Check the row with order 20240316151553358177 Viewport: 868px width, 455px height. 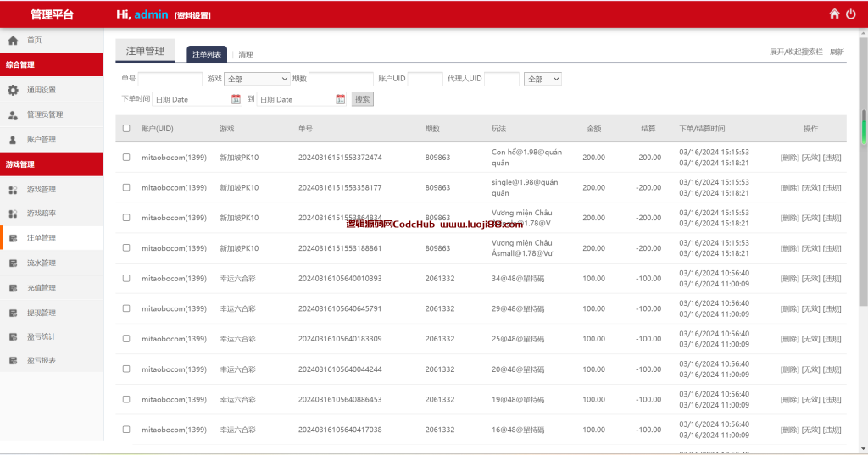pos(126,187)
